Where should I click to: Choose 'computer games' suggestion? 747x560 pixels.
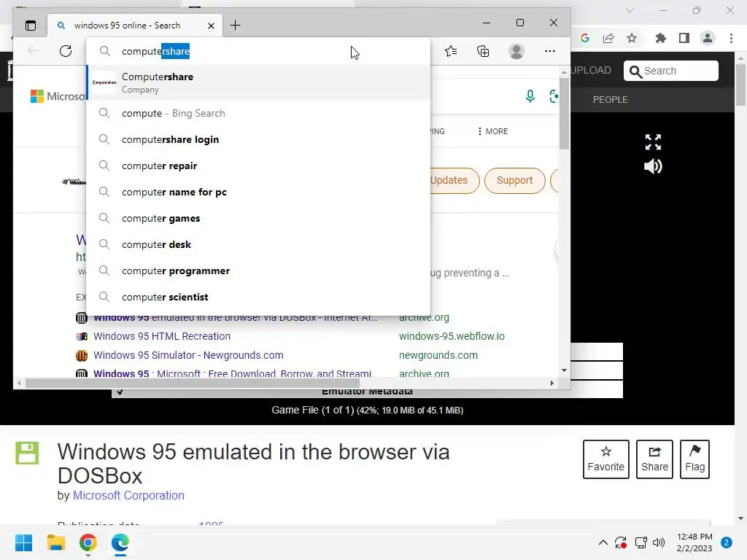coord(259,218)
